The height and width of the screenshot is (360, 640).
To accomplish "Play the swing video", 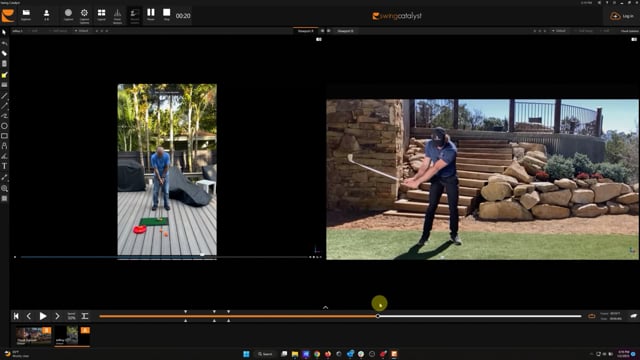I will (x=43, y=316).
